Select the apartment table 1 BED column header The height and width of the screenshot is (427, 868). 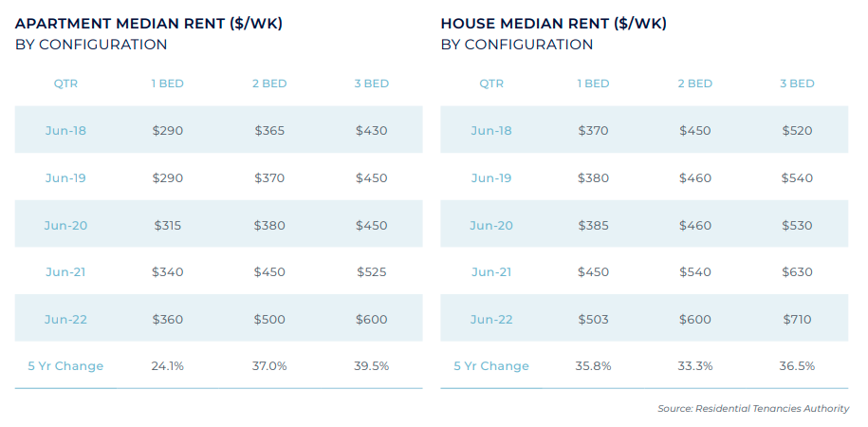[x=168, y=84]
